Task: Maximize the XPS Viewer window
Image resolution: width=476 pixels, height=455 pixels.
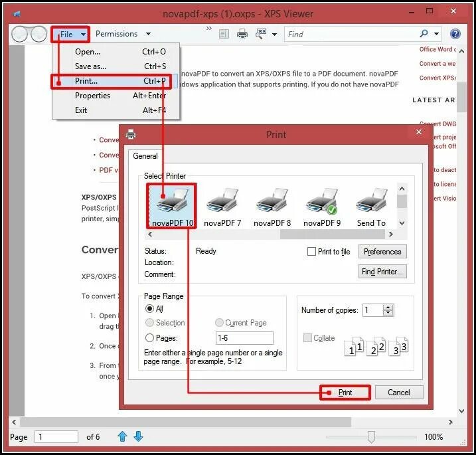Action: (430, 11)
